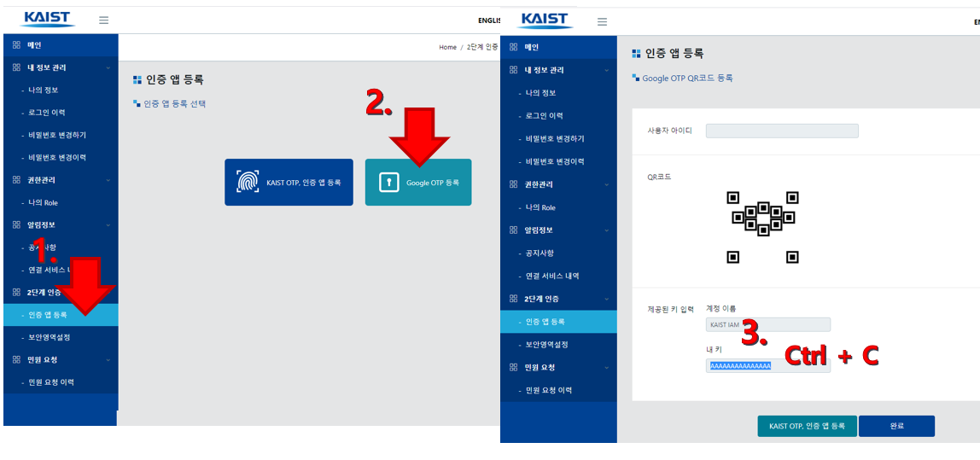Open 공지사항 in right sidebar
The height and width of the screenshot is (460, 980).
pos(540,253)
